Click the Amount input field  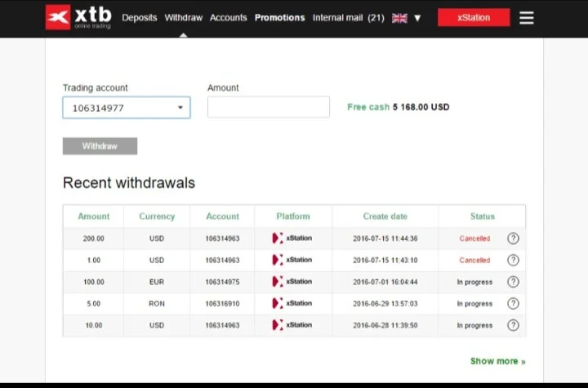[269, 107]
